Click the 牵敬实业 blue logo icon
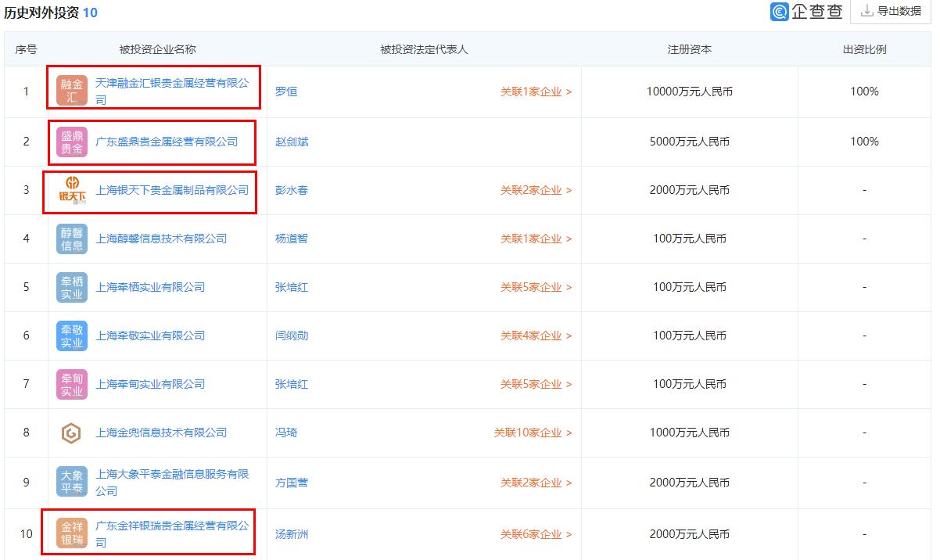Viewport: 940px width, 560px height. (x=70, y=336)
